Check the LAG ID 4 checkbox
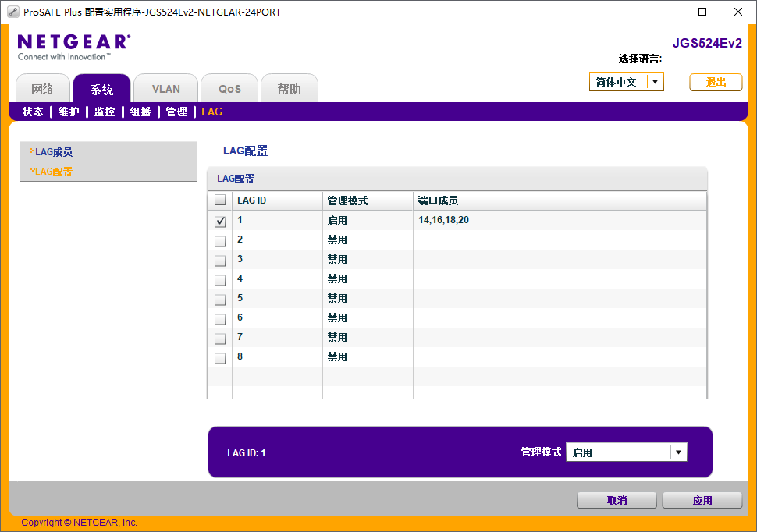 coord(220,280)
